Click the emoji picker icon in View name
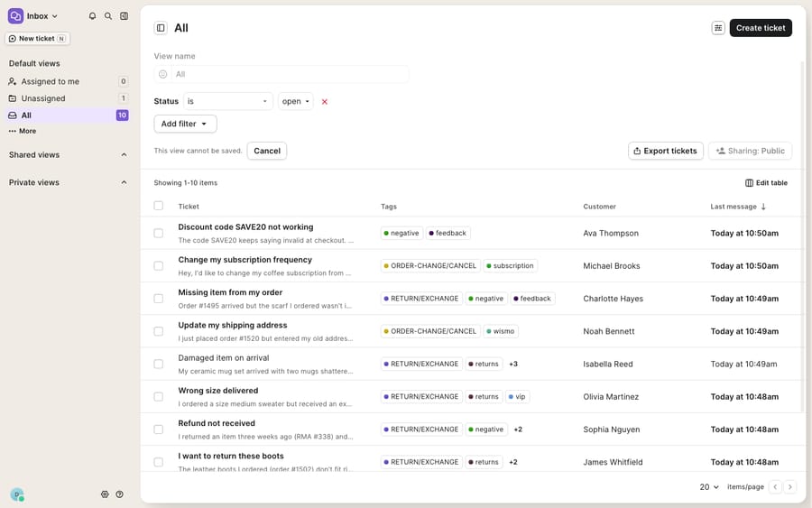The image size is (812, 508). click(x=162, y=74)
